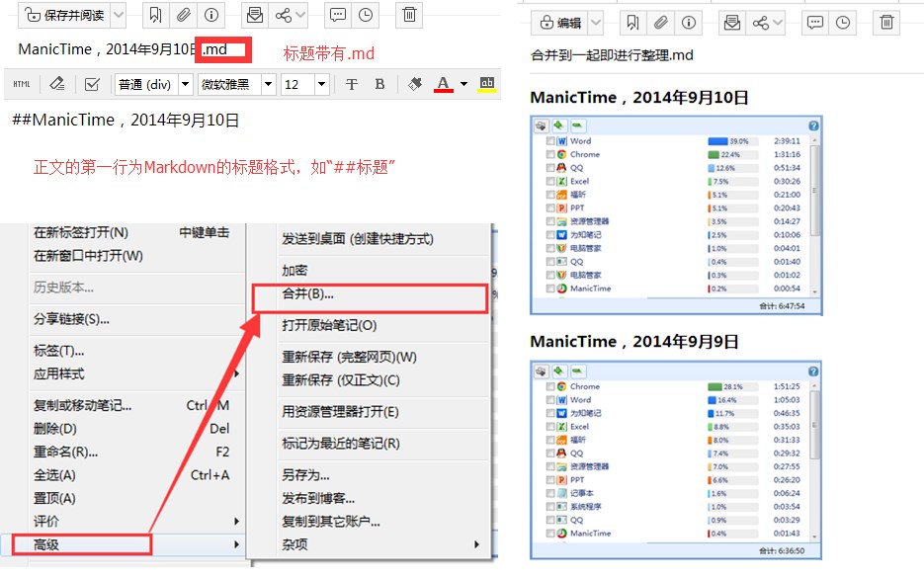Check PPT box in 9月9日 list

pyautogui.click(x=549, y=479)
